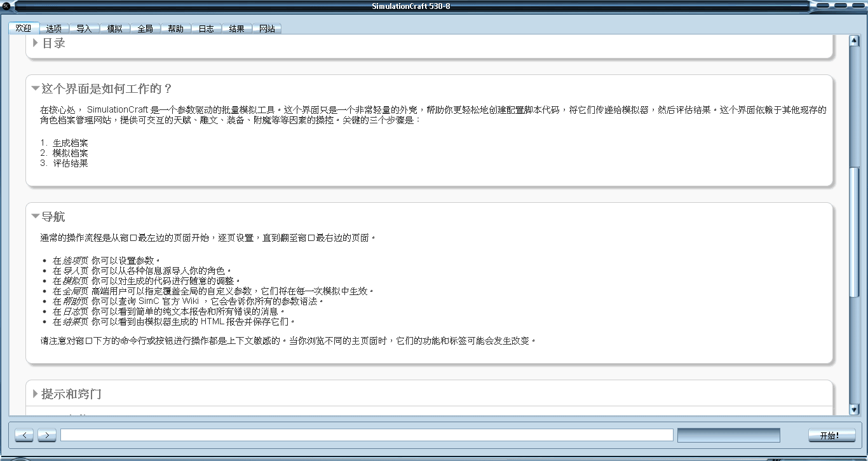The image size is (868, 461).
Task: Click the scroll up arrow
Action: point(854,41)
